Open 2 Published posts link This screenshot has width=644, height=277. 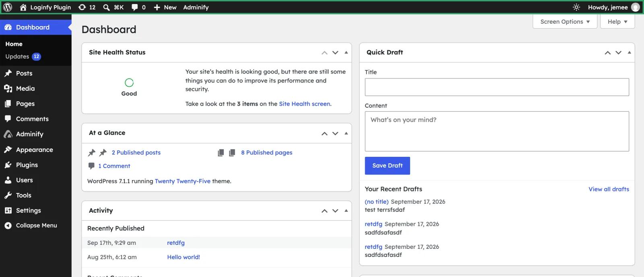point(136,153)
